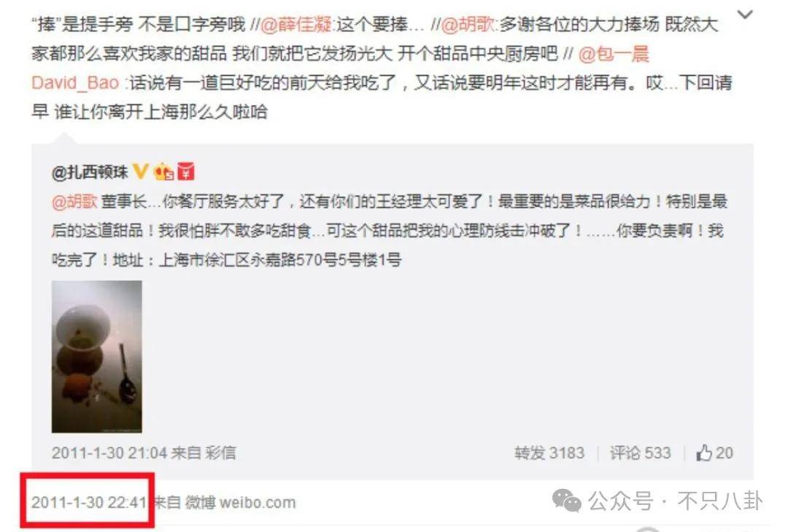Open the 2011-1-30 21:04 timestamp link
This screenshot has width=788, height=532.
pos(109,453)
